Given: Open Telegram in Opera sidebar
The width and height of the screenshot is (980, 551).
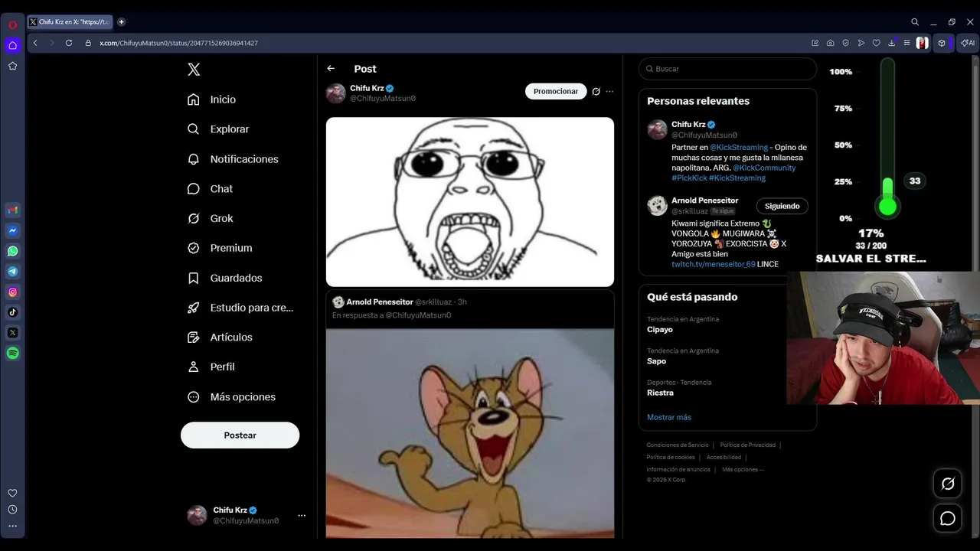Looking at the screenshot, I should [x=13, y=271].
